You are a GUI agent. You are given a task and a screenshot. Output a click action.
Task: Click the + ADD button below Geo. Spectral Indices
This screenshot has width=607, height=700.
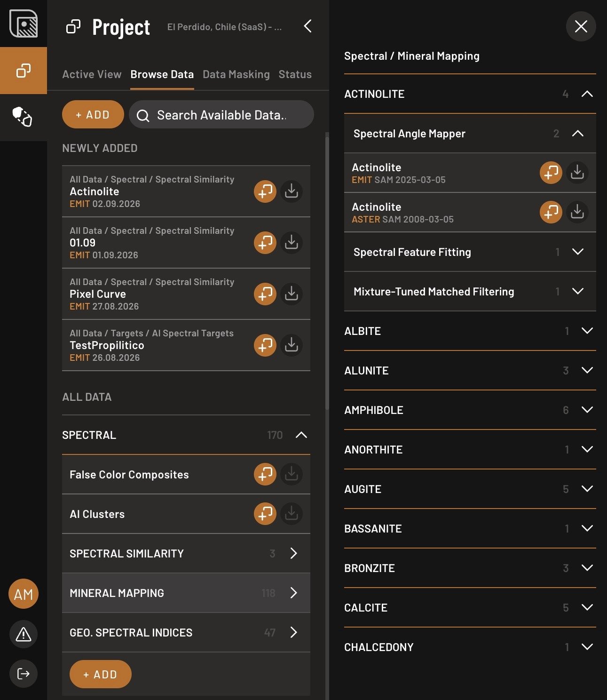click(x=101, y=674)
